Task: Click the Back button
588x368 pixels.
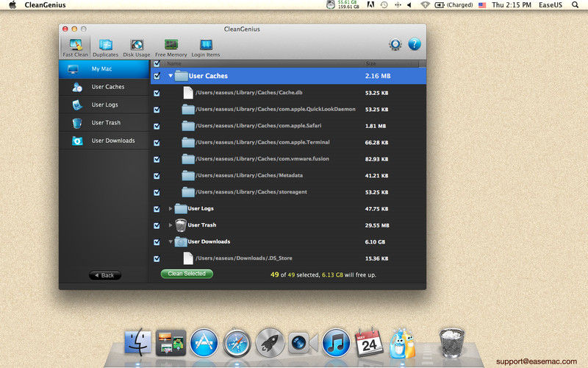Action: point(105,275)
